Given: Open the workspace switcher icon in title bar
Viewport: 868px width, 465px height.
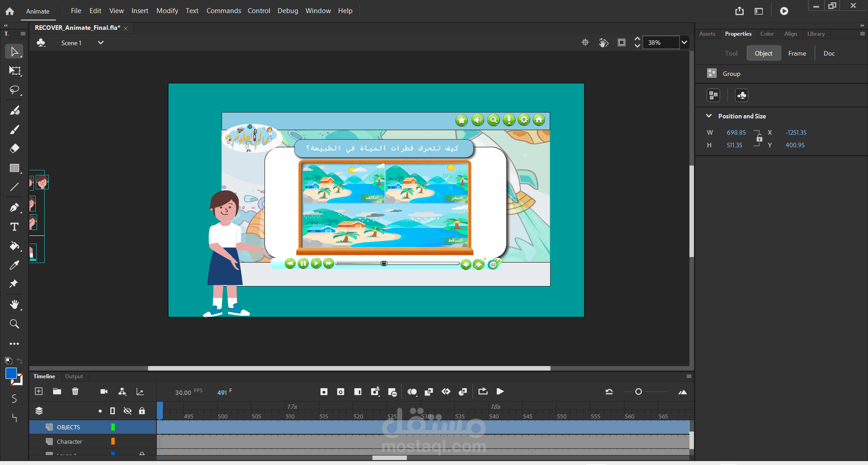Looking at the screenshot, I should click(759, 11).
